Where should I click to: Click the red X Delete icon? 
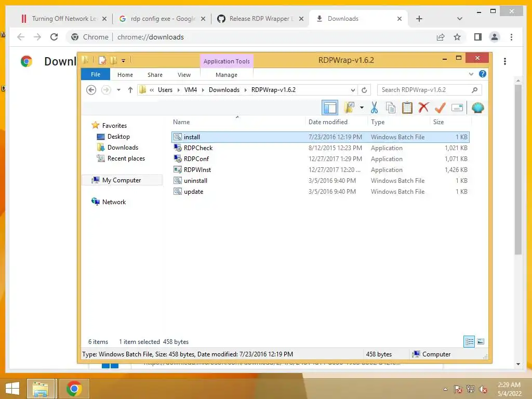coord(423,108)
